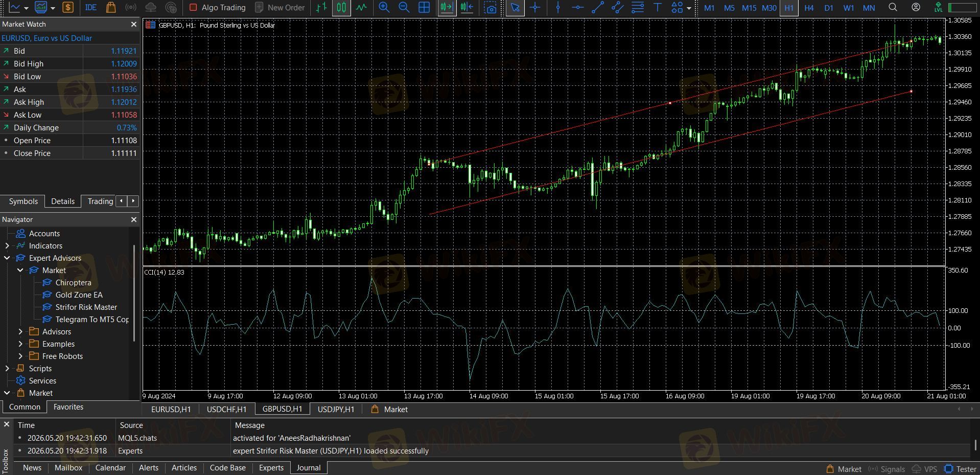The image size is (980, 475).
Task: Select the Fibonacci retracement tool
Action: [638, 8]
